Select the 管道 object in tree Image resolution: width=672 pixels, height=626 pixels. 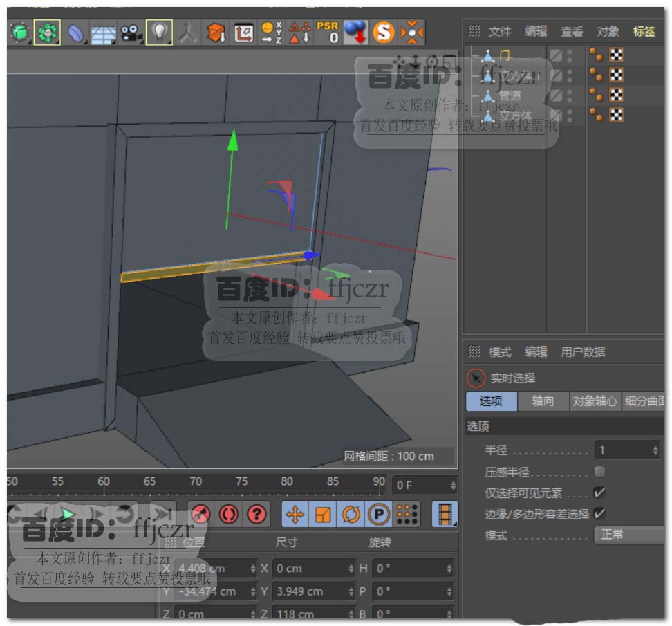(510, 95)
